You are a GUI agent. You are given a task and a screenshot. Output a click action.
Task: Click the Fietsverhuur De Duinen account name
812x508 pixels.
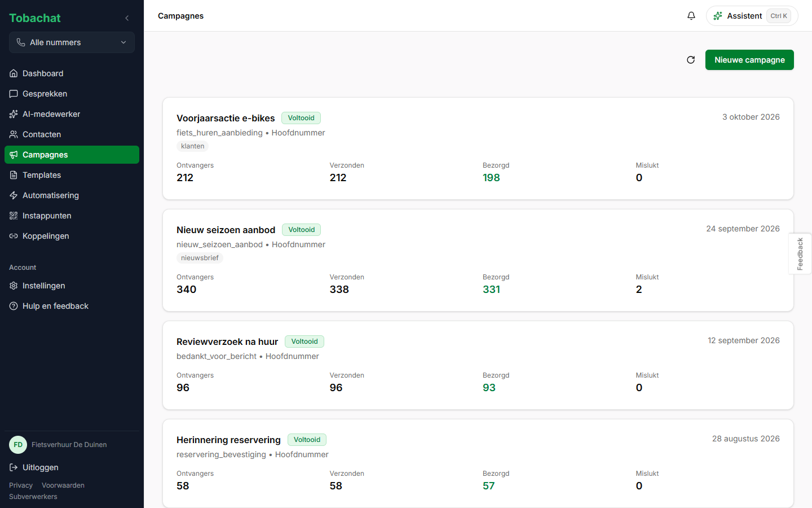click(x=69, y=445)
